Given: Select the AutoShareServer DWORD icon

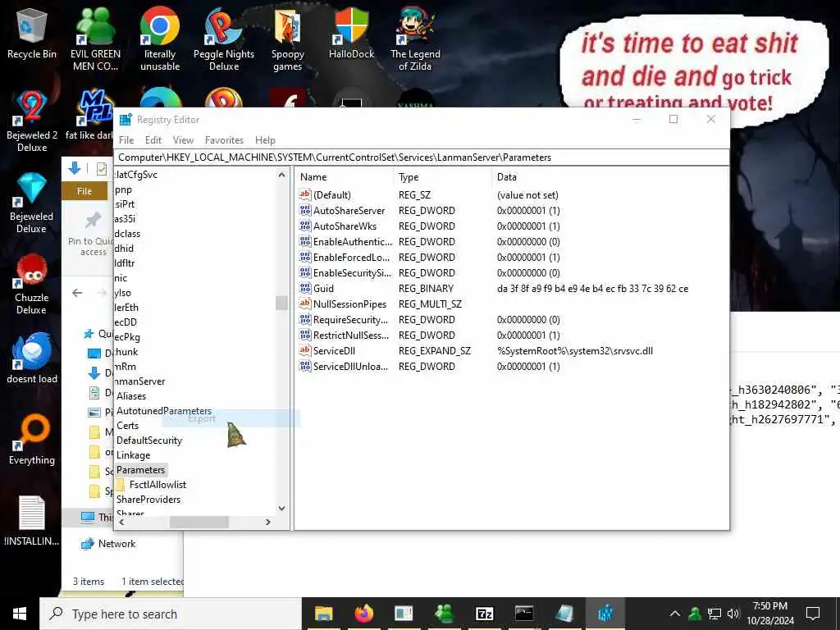Looking at the screenshot, I should (305, 211).
